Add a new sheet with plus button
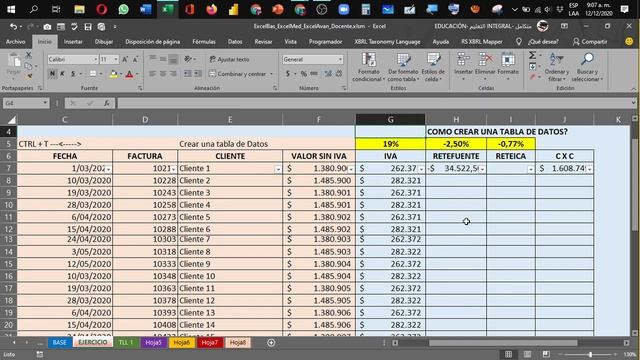The image size is (640, 360). tap(271, 343)
